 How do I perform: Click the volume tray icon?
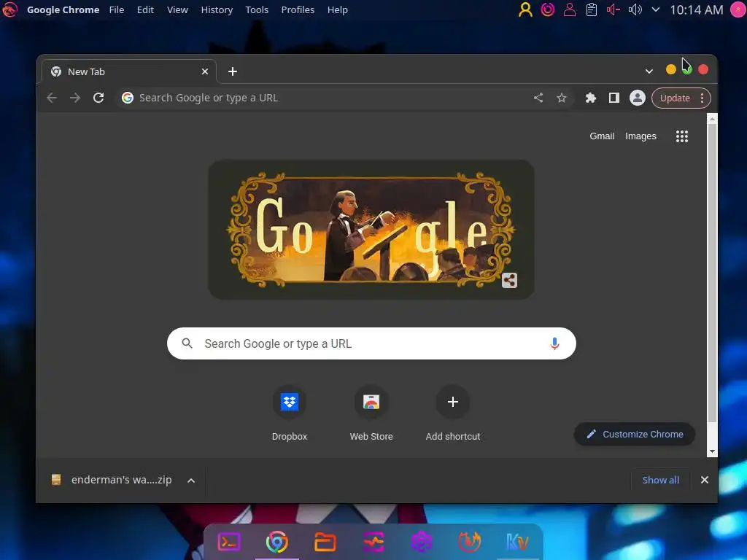pos(635,9)
